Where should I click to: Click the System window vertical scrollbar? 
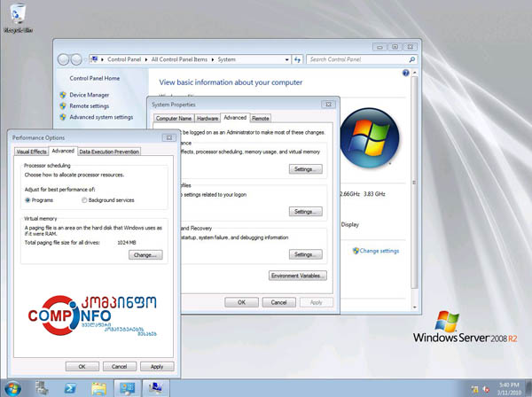tap(414, 183)
